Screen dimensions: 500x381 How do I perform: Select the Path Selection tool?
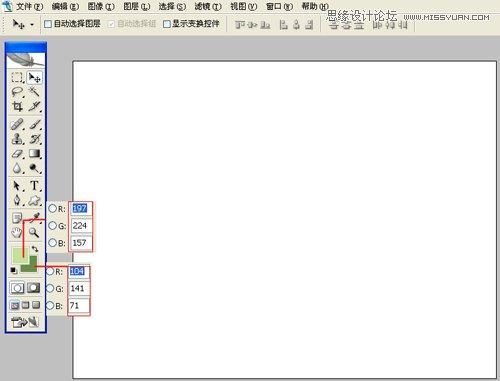click(17, 186)
